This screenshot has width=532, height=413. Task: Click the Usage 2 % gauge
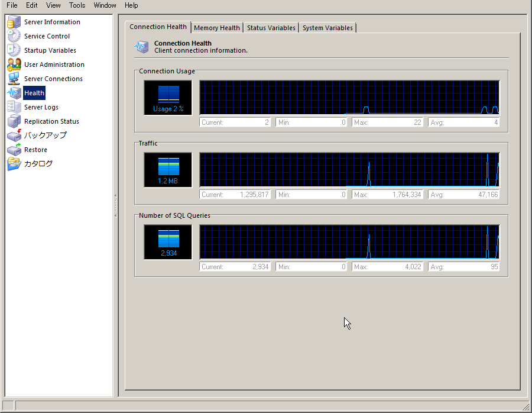[x=168, y=98]
